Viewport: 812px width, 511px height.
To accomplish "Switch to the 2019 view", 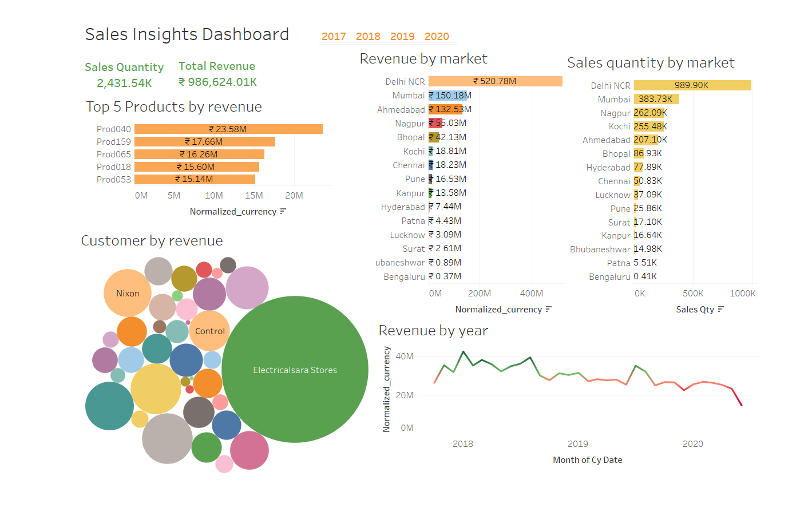I will click(402, 36).
